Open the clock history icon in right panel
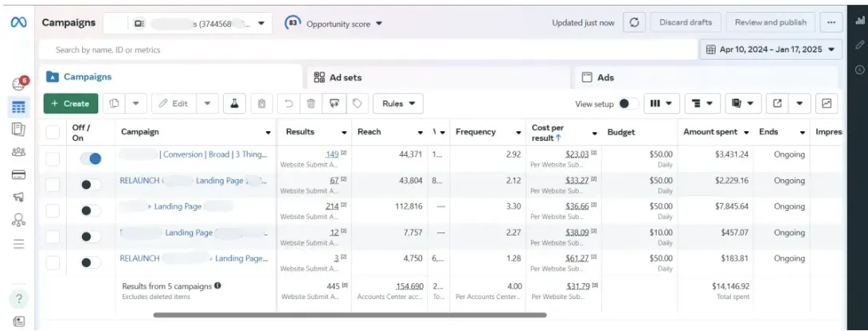868x331 pixels. (x=860, y=69)
